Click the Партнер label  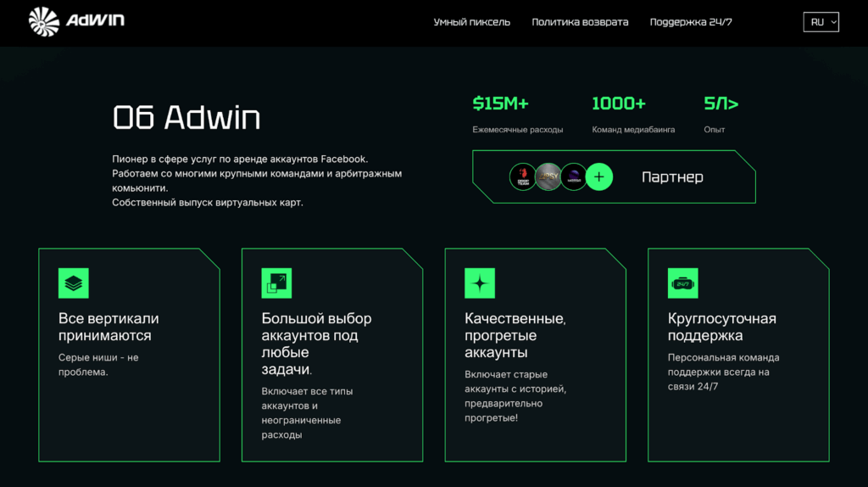point(672,177)
